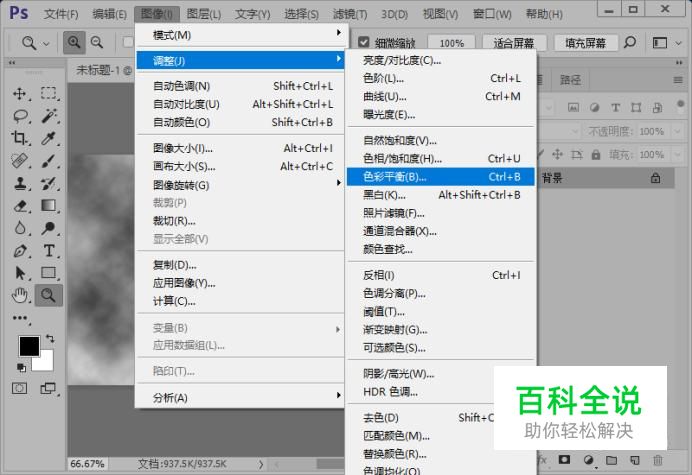Open 填充 fill dropdown

[677, 155]
